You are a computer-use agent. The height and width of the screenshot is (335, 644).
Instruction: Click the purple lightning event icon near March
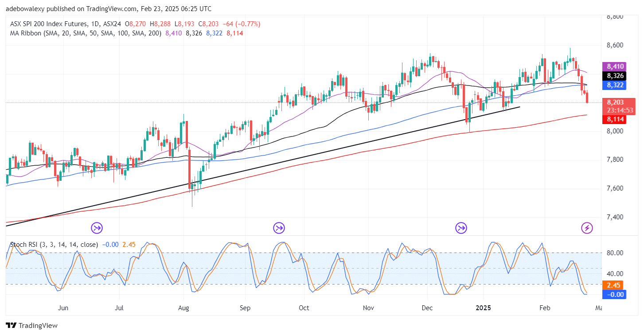587,228
